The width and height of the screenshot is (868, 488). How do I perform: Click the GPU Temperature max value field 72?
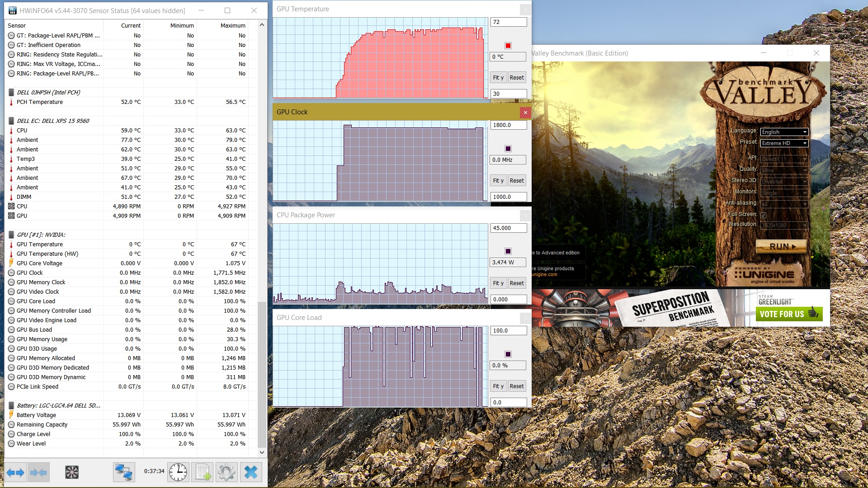[x=509, y=22]
